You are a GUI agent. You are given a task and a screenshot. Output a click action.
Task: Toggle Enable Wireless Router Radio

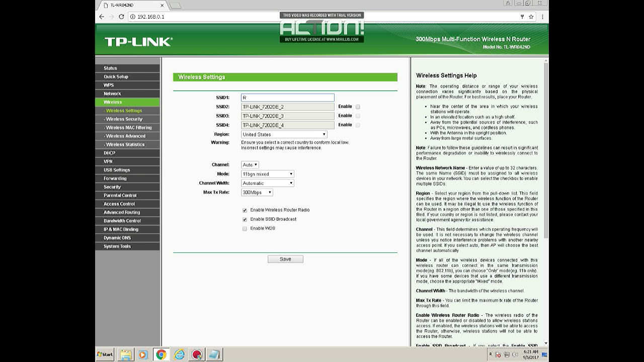pos(245,210)
